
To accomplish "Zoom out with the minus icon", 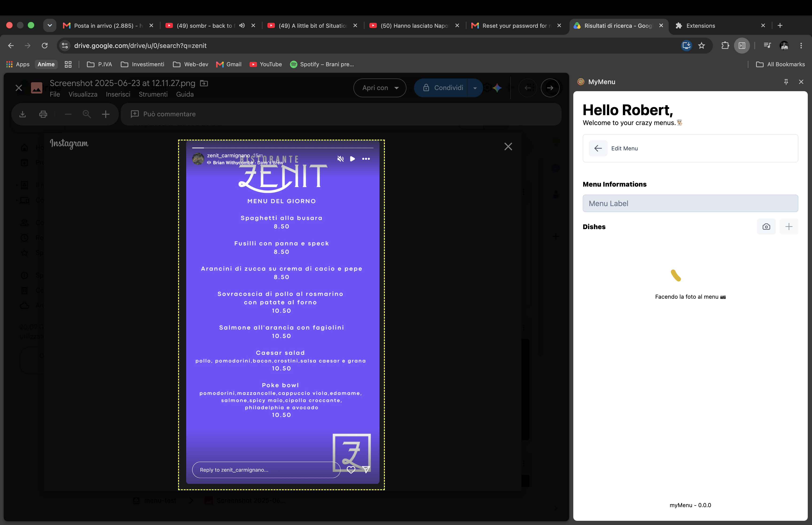I will [x=68, y=114].
